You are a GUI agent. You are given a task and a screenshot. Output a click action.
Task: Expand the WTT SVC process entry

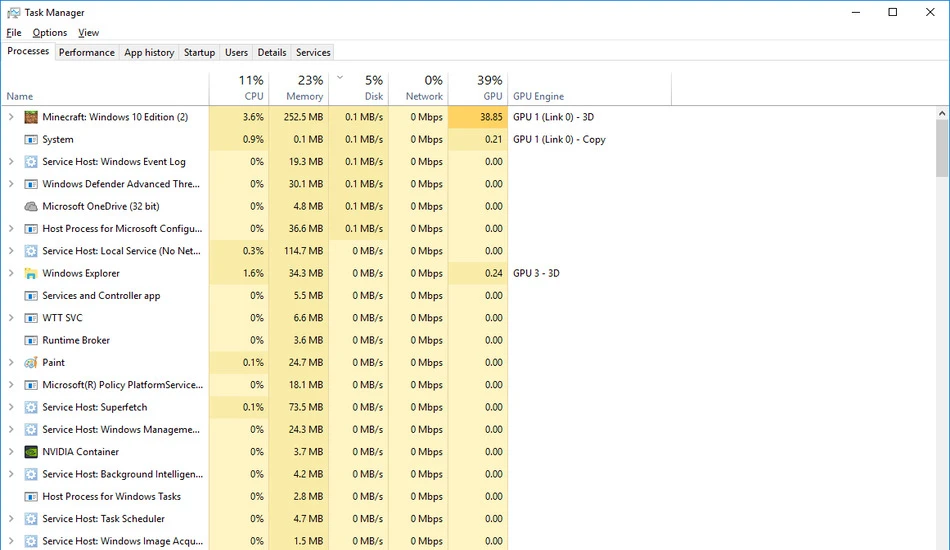click(x=11, y=318)
